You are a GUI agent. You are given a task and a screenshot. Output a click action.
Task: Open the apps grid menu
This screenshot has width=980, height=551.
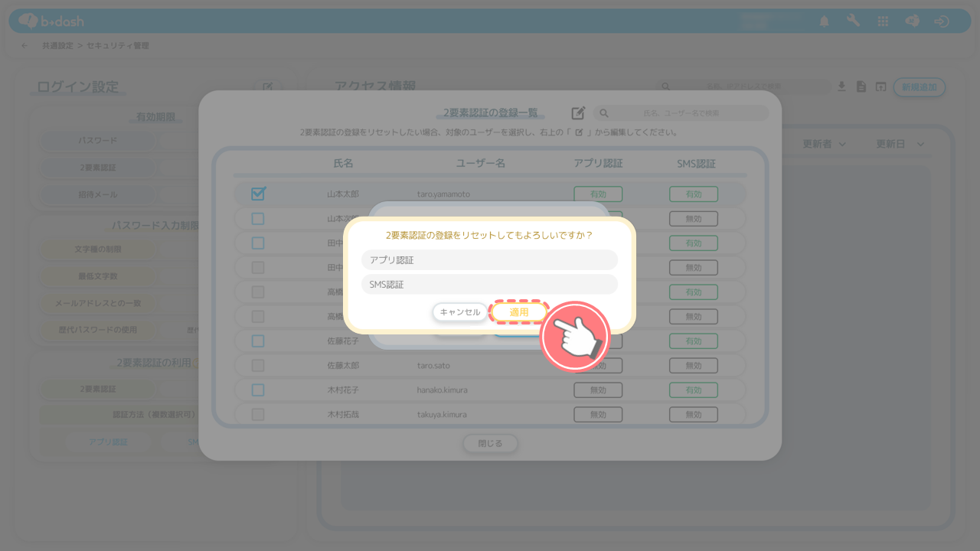[883, 21]
